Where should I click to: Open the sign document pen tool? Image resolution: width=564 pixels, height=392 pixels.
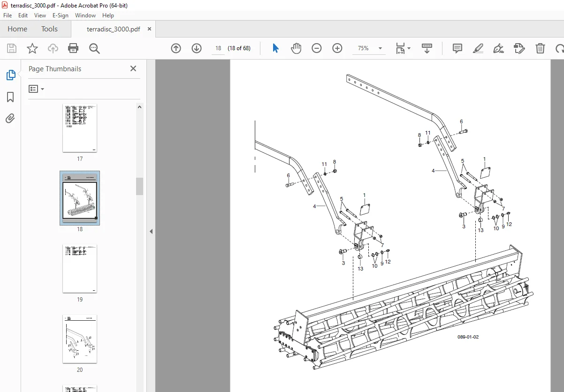tap(499, 48)
